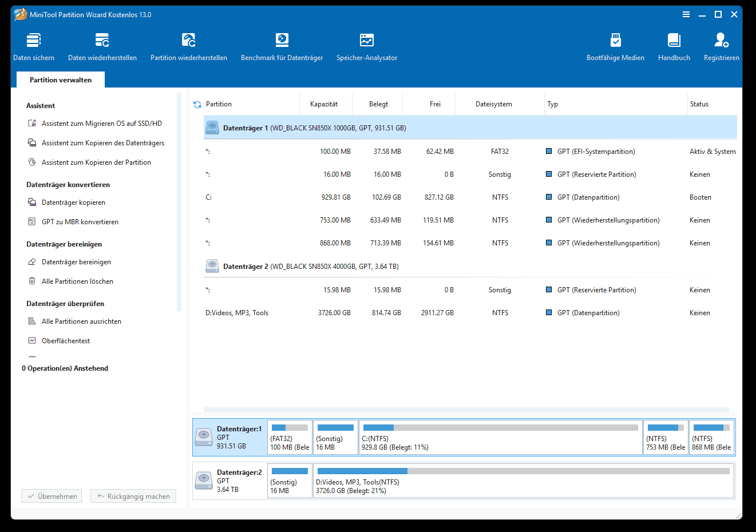Click the Übernehmen button

52,496
